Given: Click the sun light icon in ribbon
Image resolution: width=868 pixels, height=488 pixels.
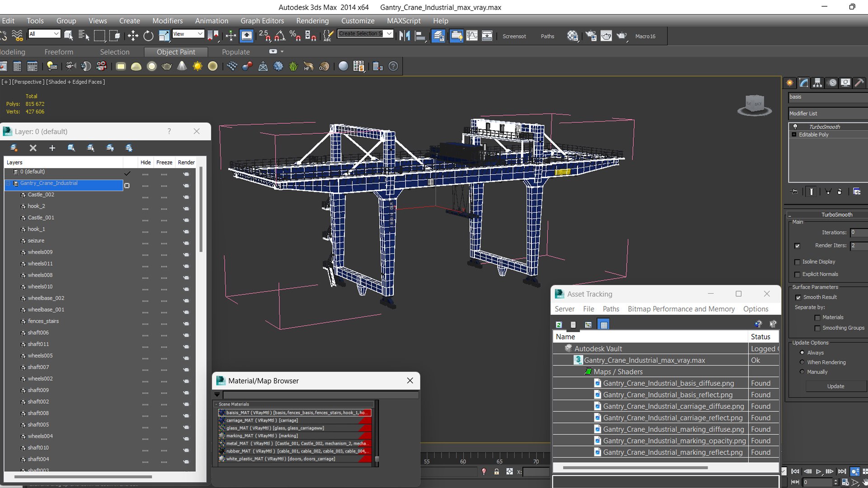Looking at the screenshot, I should pos(197,66).
